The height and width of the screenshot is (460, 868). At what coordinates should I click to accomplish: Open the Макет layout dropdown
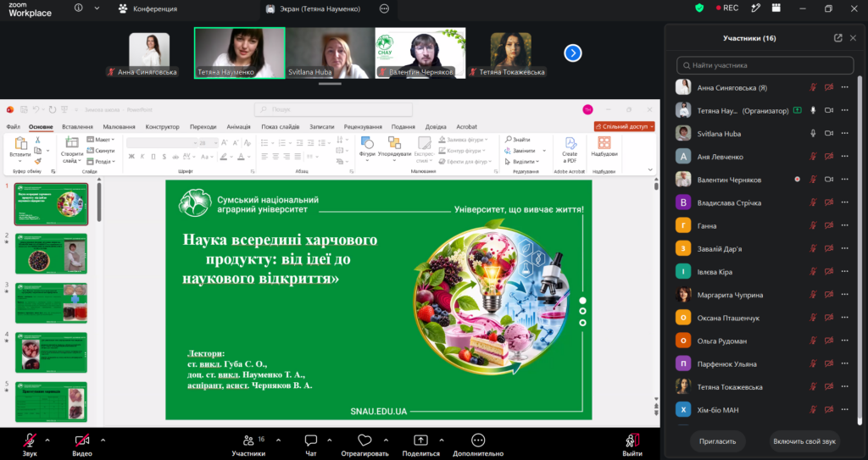[x=101, y=140]
